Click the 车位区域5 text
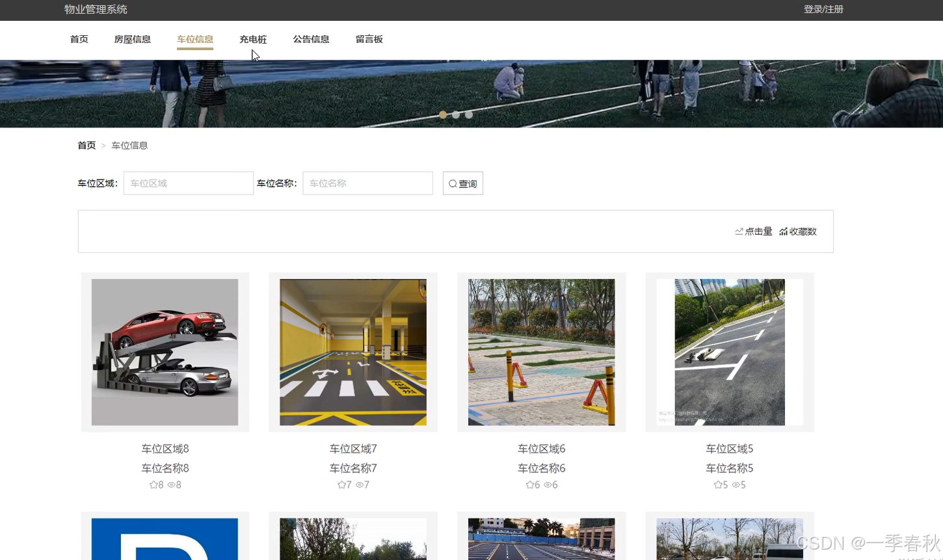This screenshot has height=560, width=943. tap(730, 449)
